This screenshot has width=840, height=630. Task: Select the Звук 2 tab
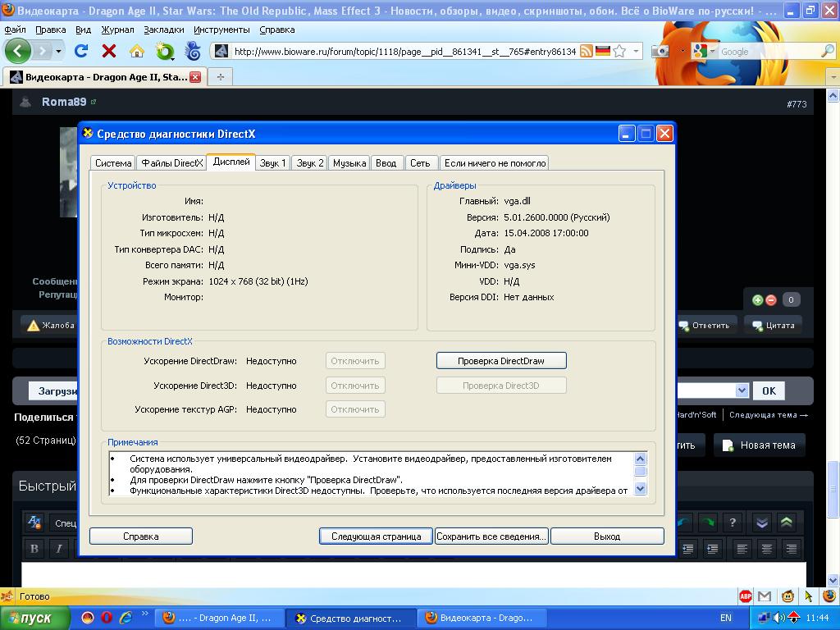(310, 163)
